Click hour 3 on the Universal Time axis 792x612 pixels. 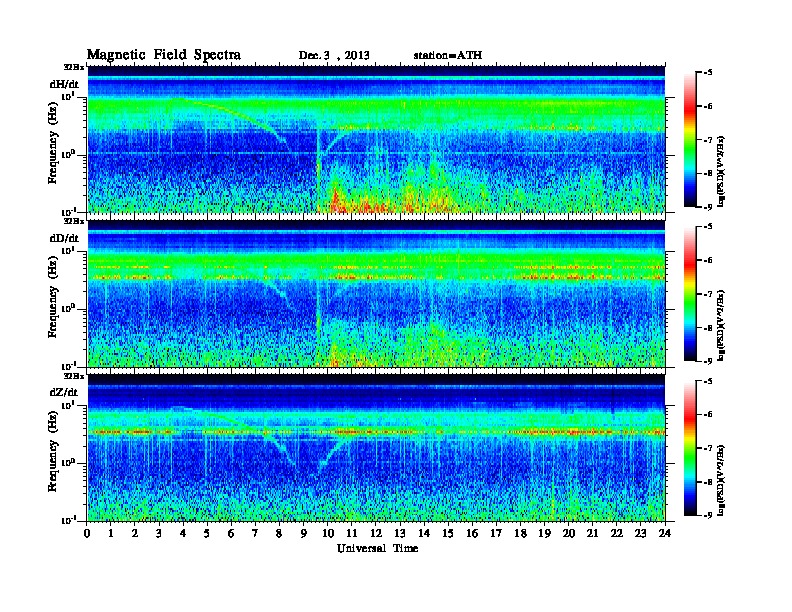point(159,533)
